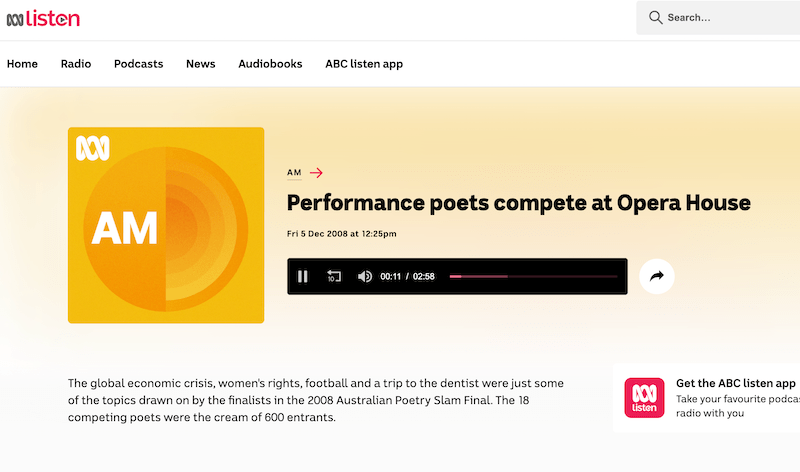800x472 pixels.
Task: Mute the player volume
Action: [x=364, y=276]
